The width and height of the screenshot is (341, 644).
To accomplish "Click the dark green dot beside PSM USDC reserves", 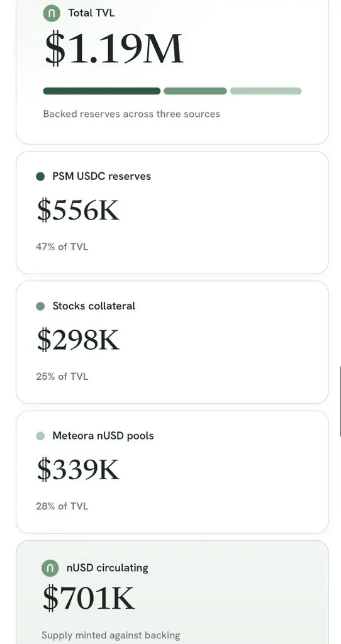I will click(40, 177).
